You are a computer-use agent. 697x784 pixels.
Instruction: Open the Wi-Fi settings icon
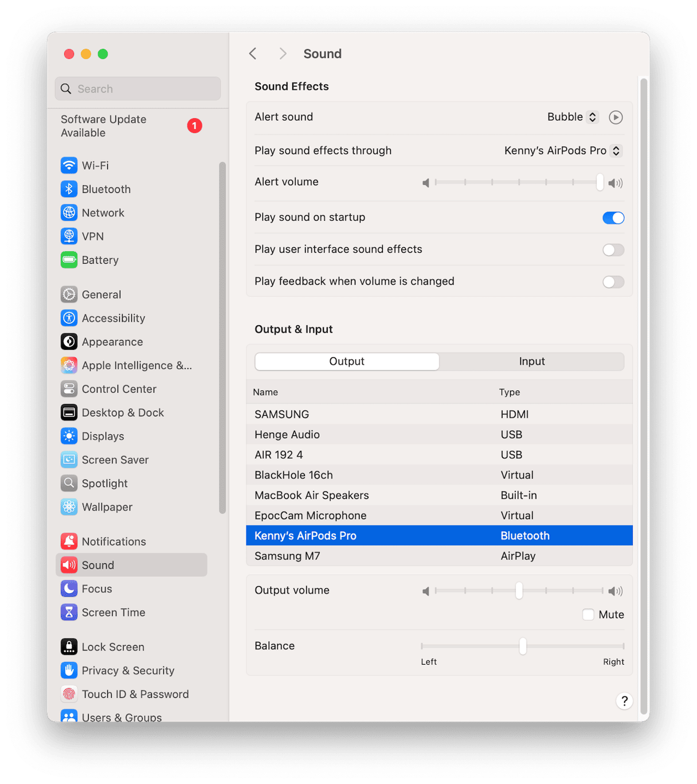69,165
